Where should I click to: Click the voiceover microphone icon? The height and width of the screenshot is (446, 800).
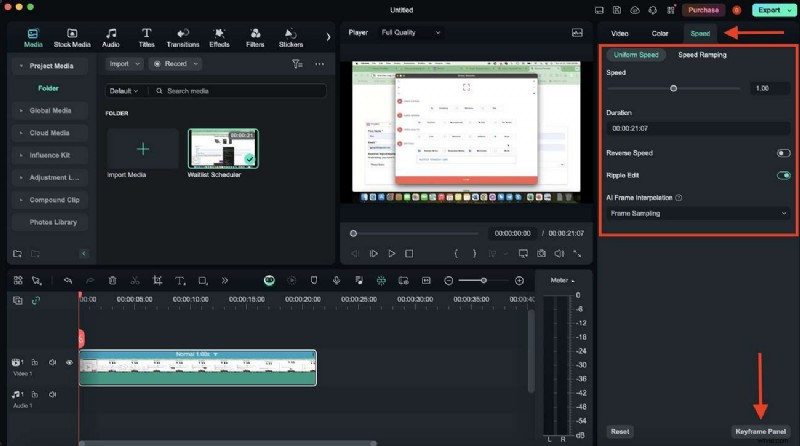pos(336,281)
